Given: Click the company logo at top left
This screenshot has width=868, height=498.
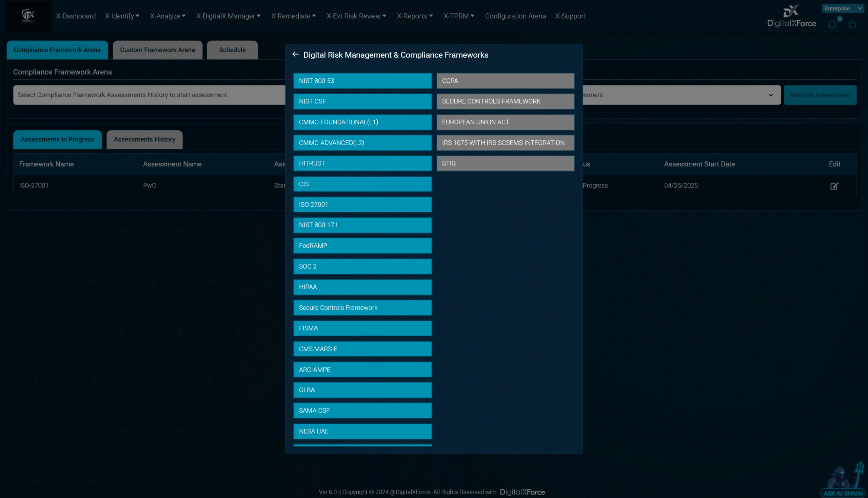Looking at the screenshot, I should tap(28, 16).
